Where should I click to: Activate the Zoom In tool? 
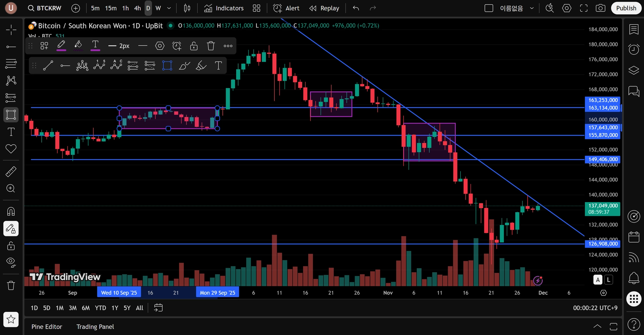coord(11,188)
